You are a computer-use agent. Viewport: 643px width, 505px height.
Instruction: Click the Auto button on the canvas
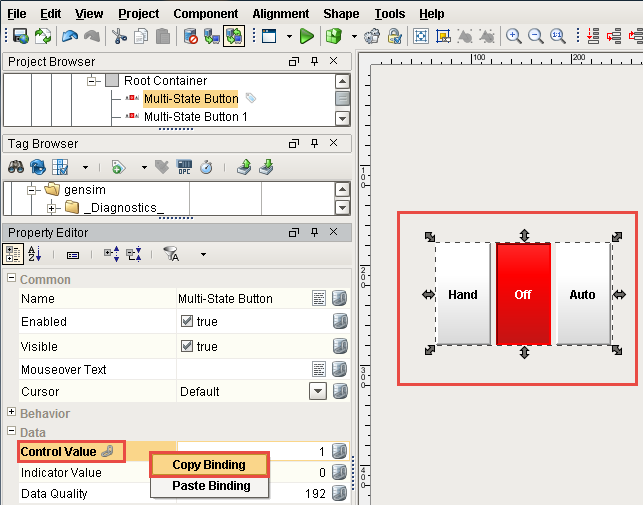point(582,294)
